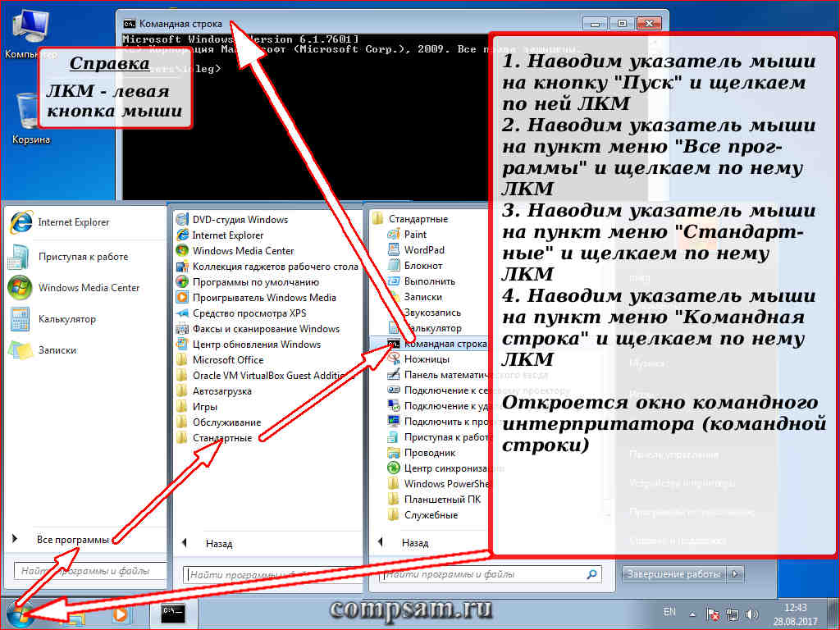Maximize the Командная строка window
Screen dimensions: 840x630
pos(622,24)
